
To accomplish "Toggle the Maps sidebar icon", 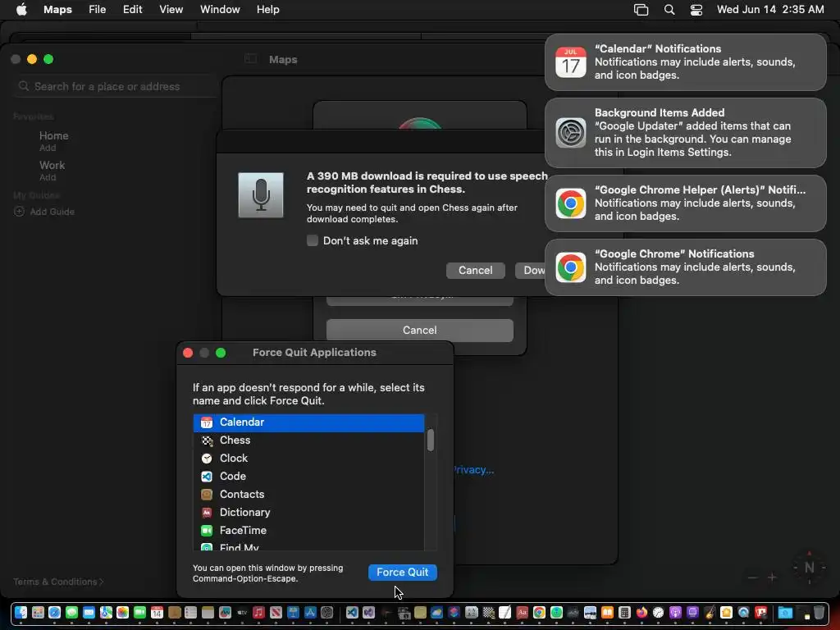I will pos(250,59).
